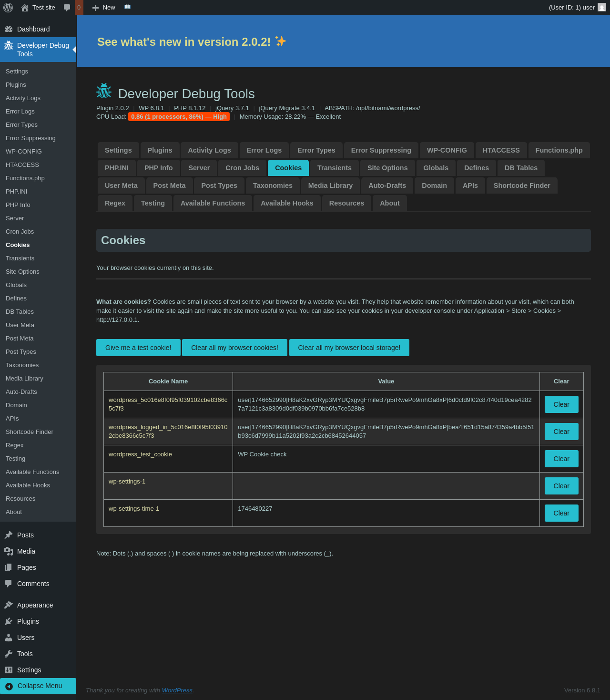Screen dimensions: 610x700
Task: Click the See what's new in version 2.0.2 banner
Action: (191, 42)
